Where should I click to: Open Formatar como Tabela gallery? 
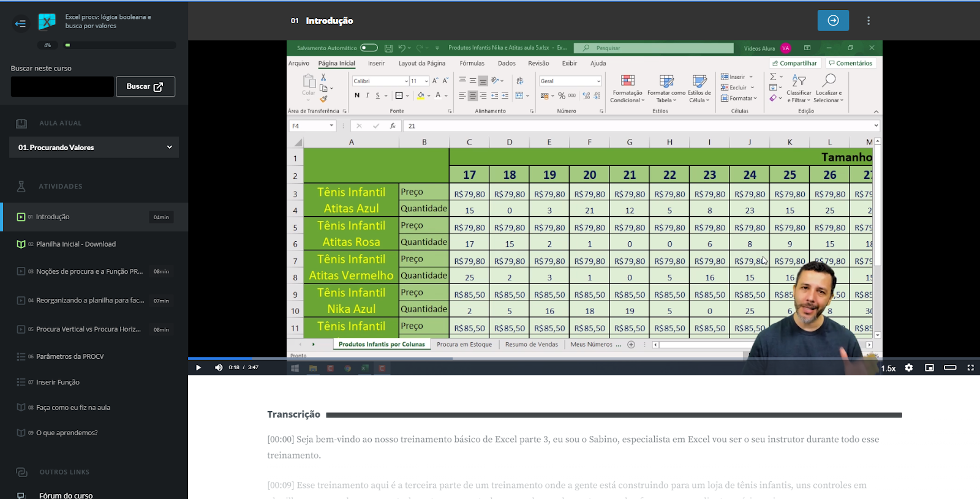click(x=666, y=89)
